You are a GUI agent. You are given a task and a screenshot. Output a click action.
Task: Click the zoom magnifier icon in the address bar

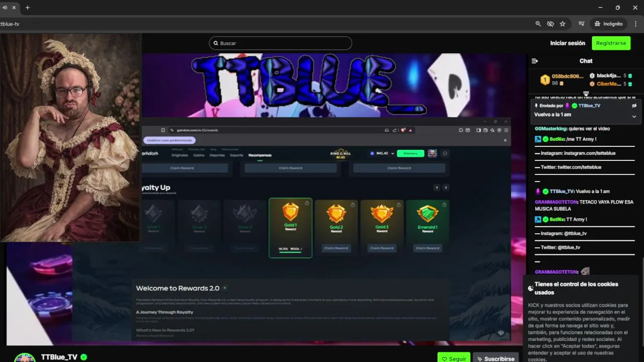coord(538,24)
